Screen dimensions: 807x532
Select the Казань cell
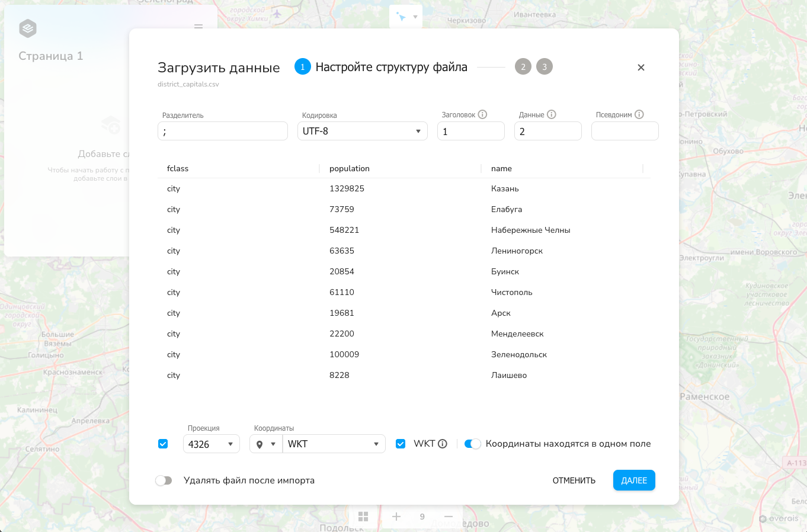[505, 188]
